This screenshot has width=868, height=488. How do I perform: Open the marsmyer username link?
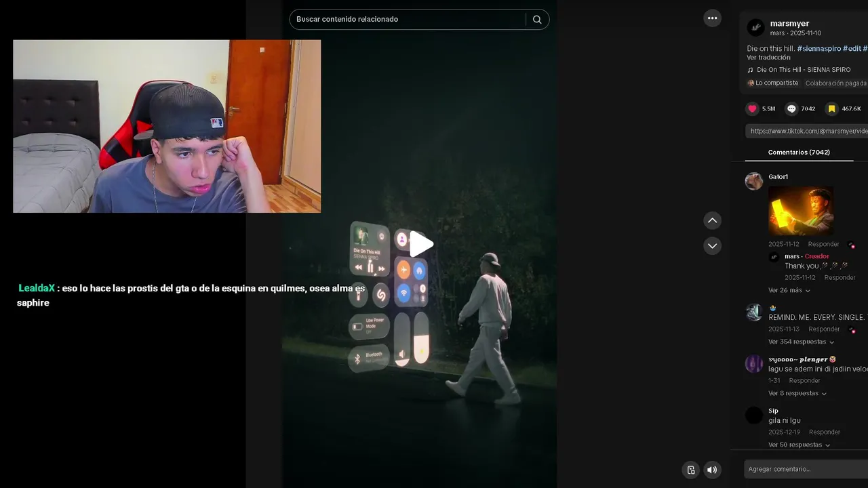tap(789, 24)
